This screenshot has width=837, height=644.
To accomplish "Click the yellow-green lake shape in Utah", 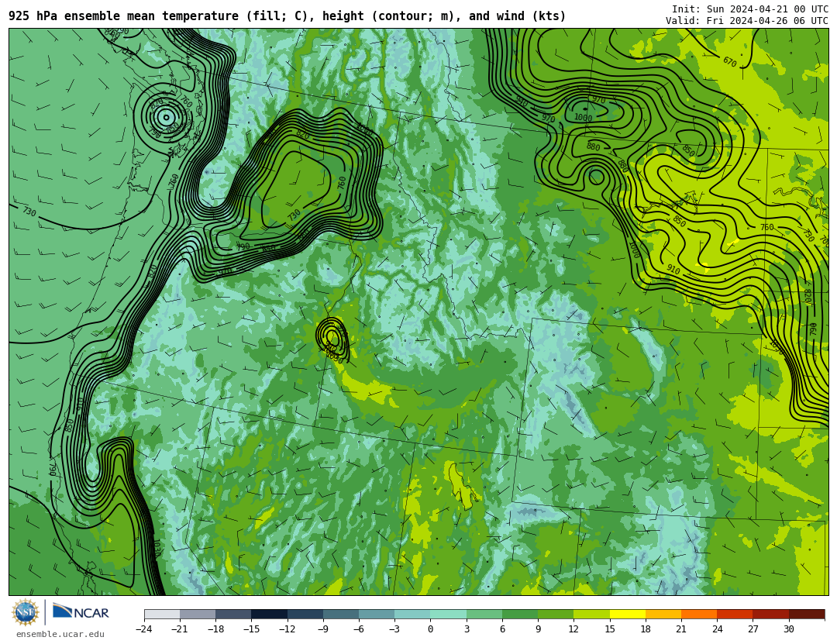I will (462, 486).
